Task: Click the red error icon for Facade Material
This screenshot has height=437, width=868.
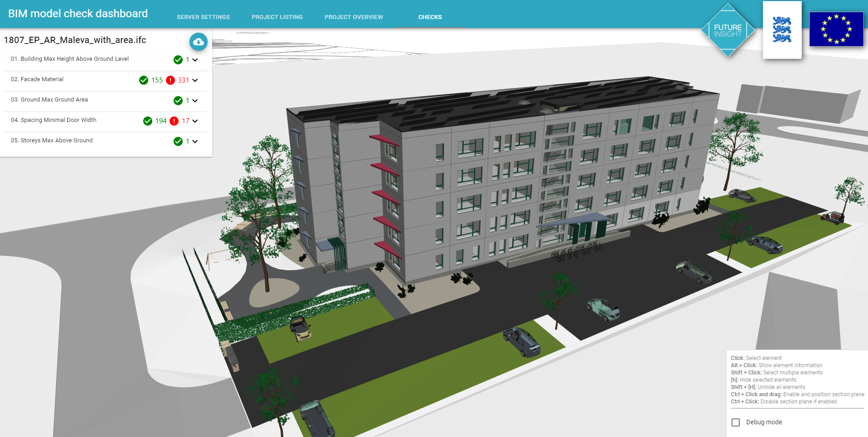Action: (170, 80)
